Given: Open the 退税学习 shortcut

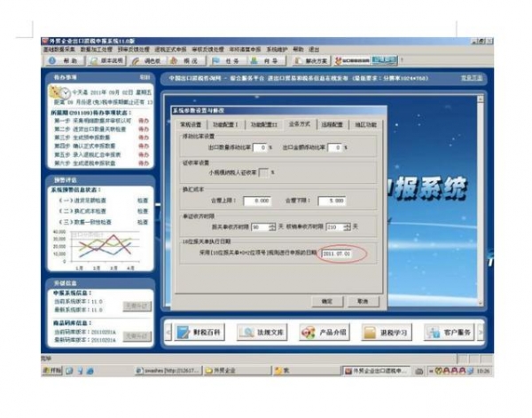Looking at the screenshot, I should [x=387, y=332].
